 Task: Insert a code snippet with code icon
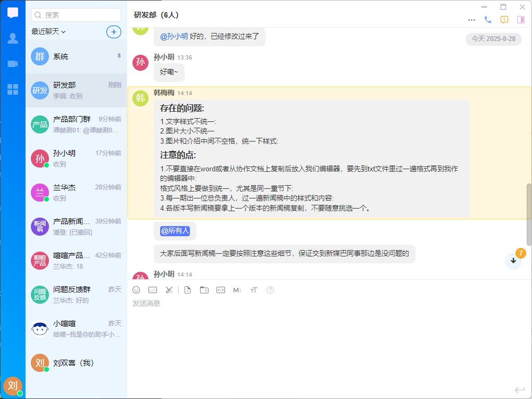click(x=220, y=290)
